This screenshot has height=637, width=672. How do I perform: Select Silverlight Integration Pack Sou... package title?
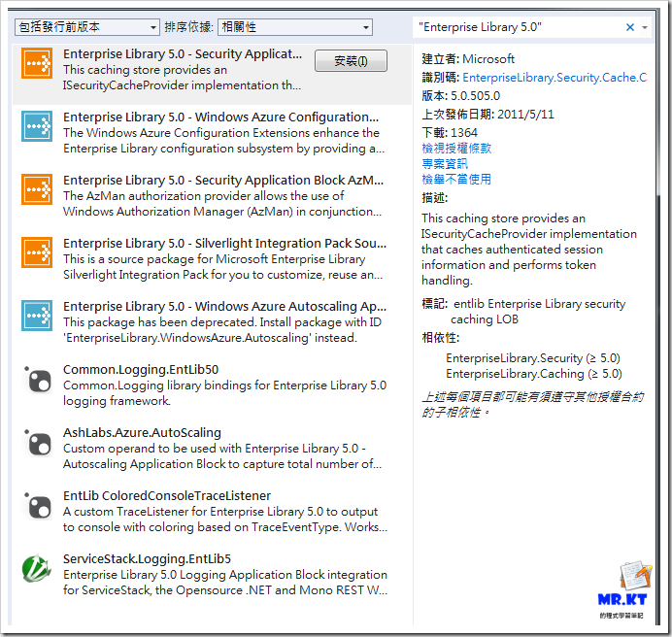pos(224,243)
